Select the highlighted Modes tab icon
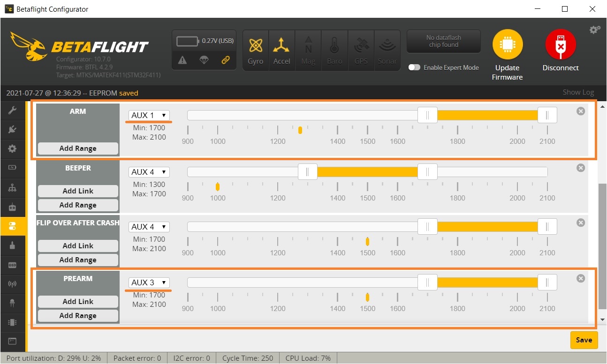The width and height of the screenshot is (607, 364). pyautogui.click(x=13, y=226)
